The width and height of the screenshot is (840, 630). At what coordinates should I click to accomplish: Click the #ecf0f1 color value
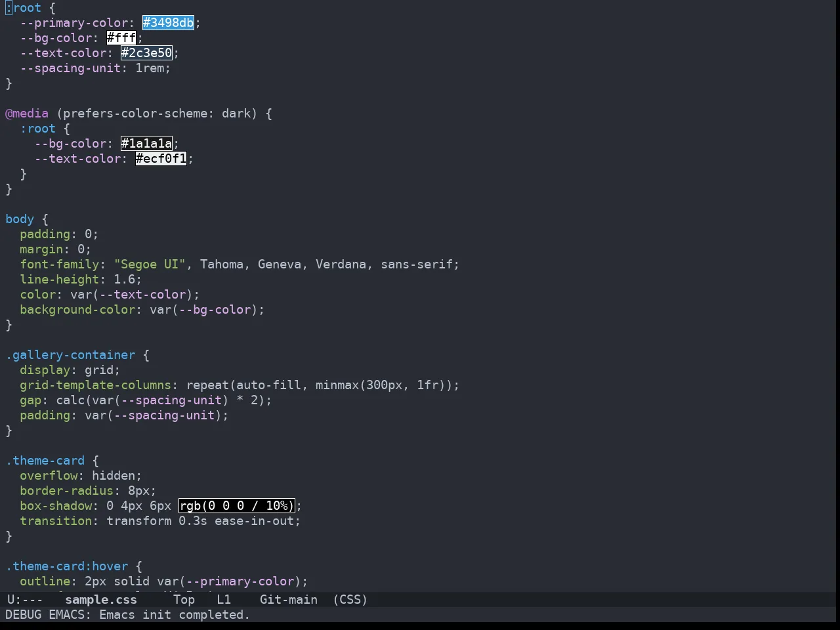click(x=161, y=159)
